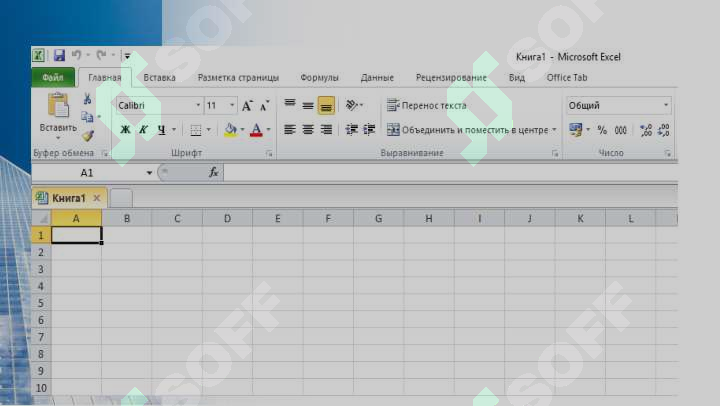Image resolution: width=720 pixels, height=406 pixels.
Task: Open Customize Quick Access Toolbar arrow
Action: pos(127,56)
